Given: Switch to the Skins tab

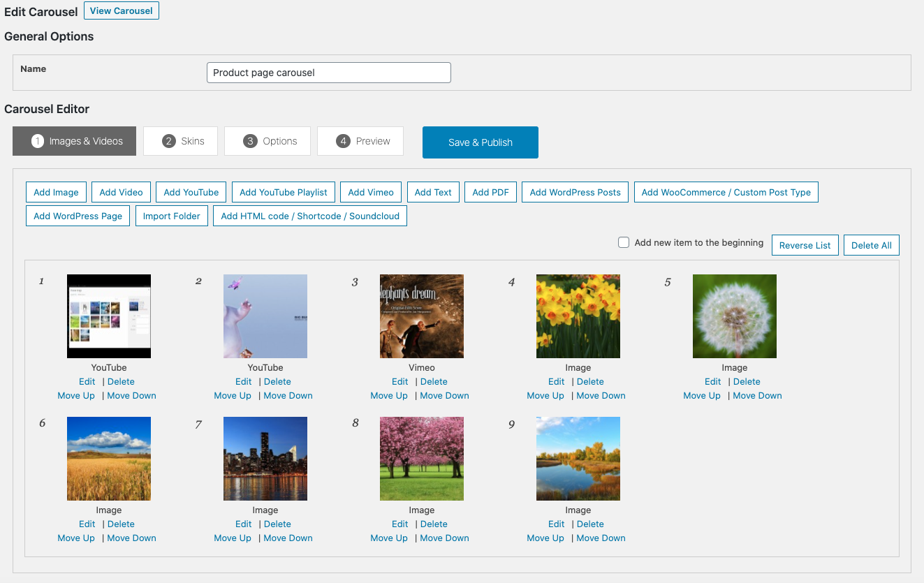Looking at the screenshot, I should coord(180,141).
